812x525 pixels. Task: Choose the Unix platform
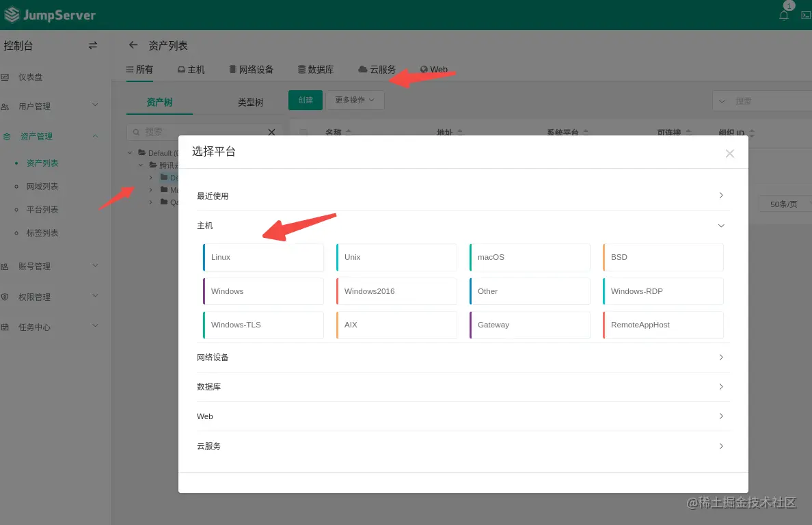point(396,257)
